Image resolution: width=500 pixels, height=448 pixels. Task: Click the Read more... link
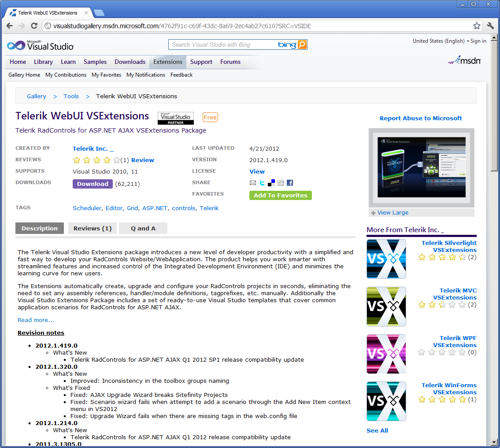(36, 320)
